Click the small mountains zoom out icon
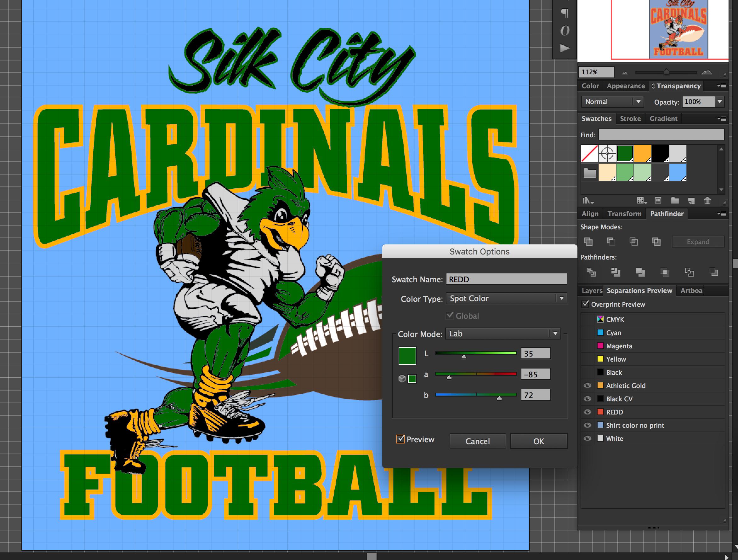Screen dimensions: 738x560 (625, 73)
